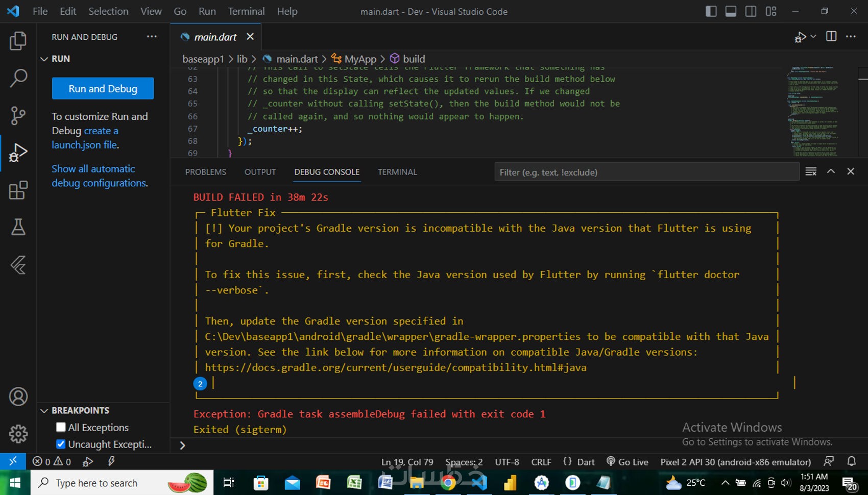Open the Run and Debug activity icon

pyautogui.click(x=18, y=153)
